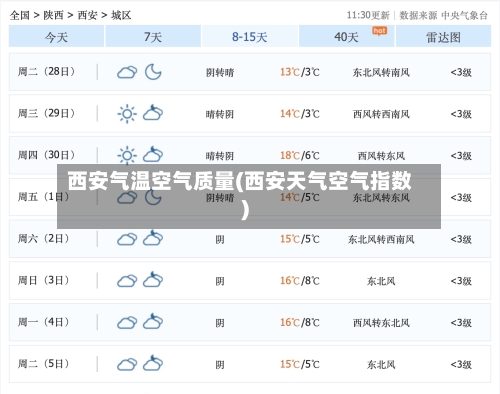Image resolution: width=500 pixels, height=394 pixels.
Task: Go to 陕西 in the breadcrumb
Action: coord(53,15)
